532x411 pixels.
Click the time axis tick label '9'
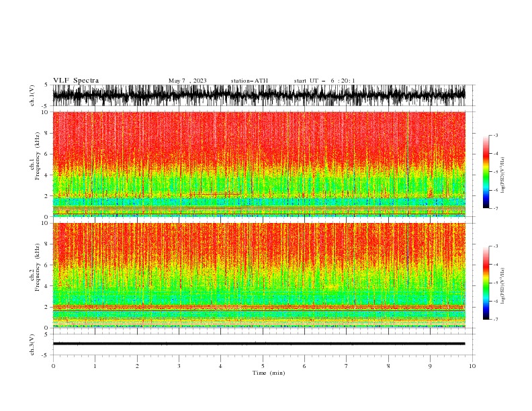(x=430, y=366)
